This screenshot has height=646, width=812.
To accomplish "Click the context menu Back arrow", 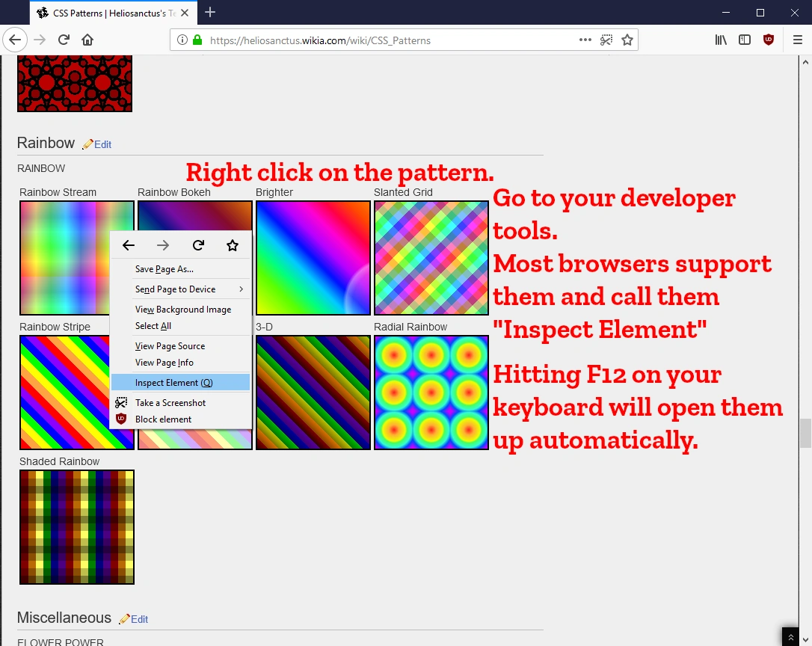I will click(129, 245).
